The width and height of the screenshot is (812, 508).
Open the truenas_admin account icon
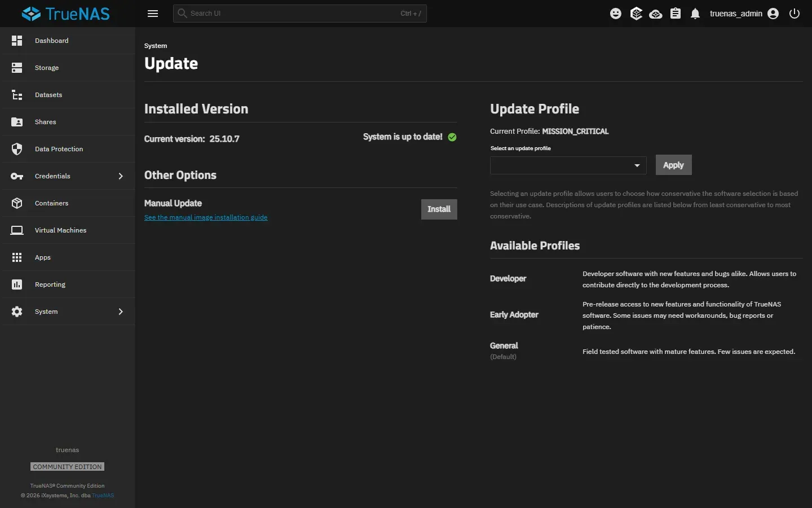click(773, 14)
